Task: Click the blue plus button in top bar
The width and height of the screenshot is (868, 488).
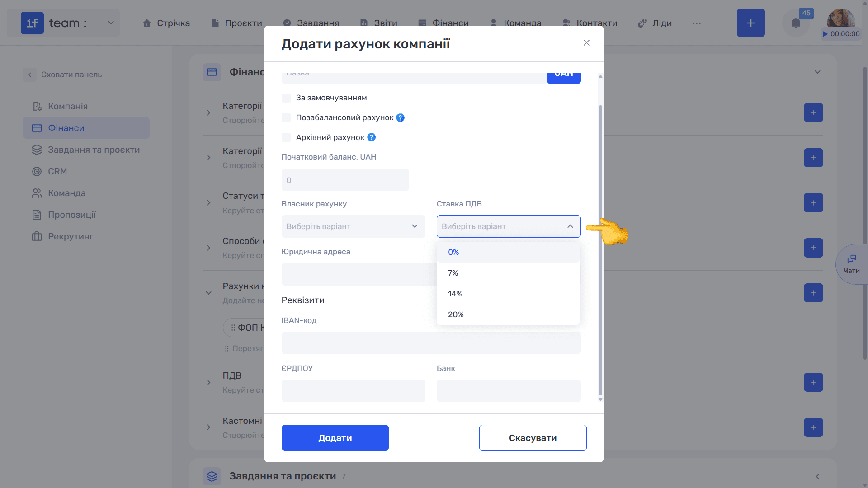Action: [750, 23]
